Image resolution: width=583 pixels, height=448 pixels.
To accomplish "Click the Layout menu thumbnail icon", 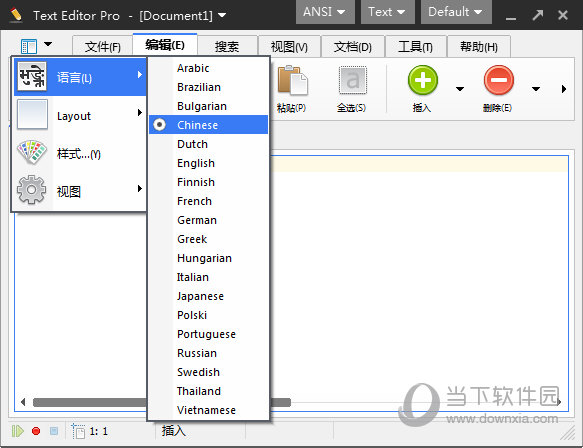I will click(x=32, y=115).
